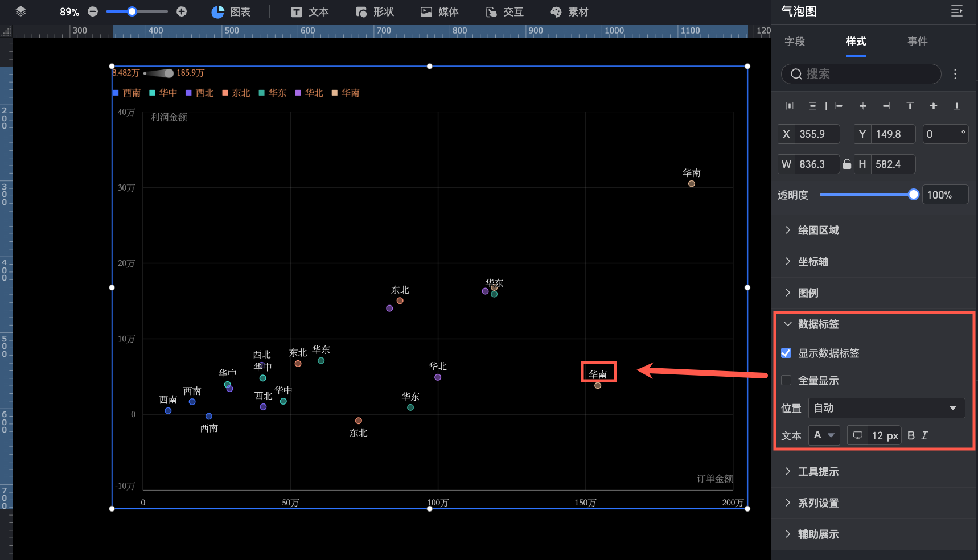This screenshot has width=978, height=560.
Task: Open the 文本 text menu
Action: (x=310, y=12)
